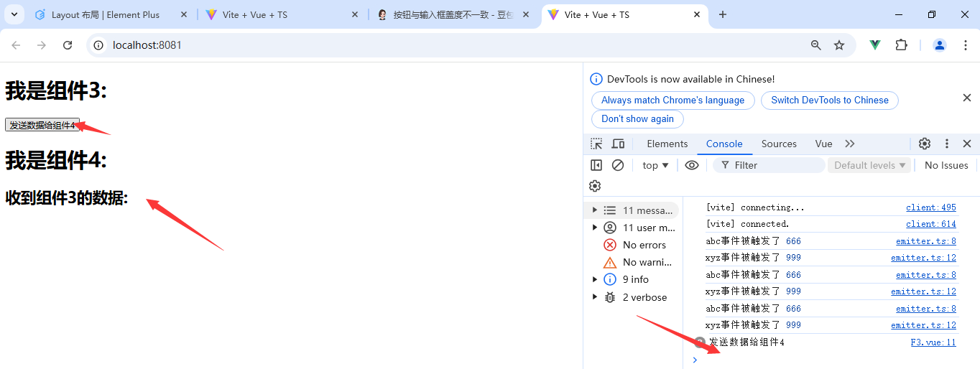Image resolution: width=980 pixels, height=369 pixels.
Task: Bookmark this page with the star
Action: tap(839, 45)
